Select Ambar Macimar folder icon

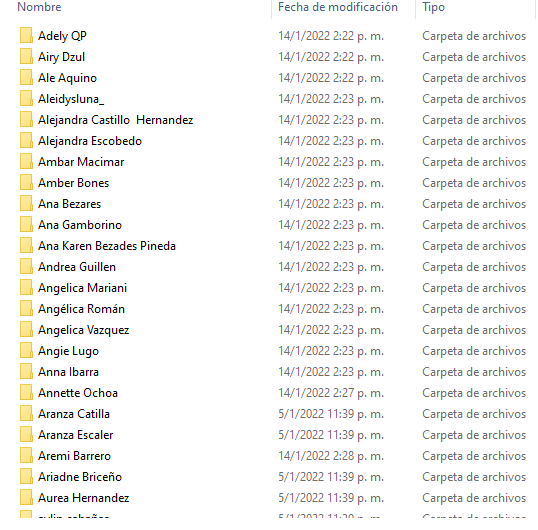[x=26, y=162]
